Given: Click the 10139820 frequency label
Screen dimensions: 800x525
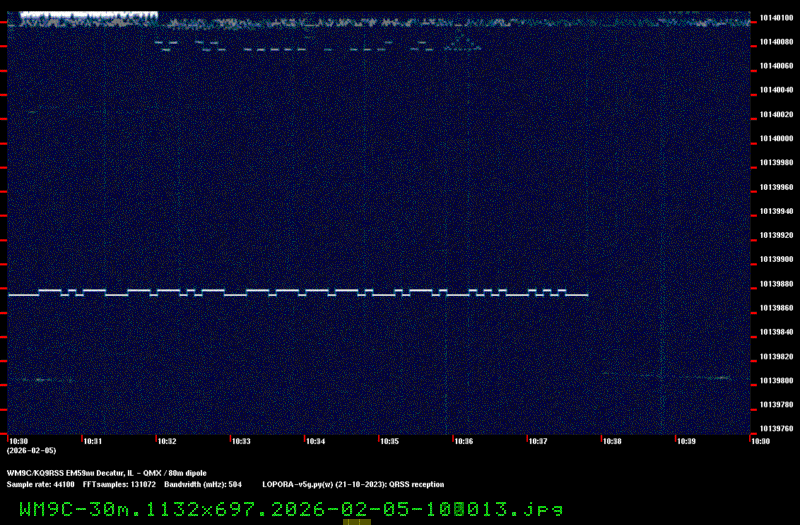Looking at the screenshot, I should coord(776,356).
